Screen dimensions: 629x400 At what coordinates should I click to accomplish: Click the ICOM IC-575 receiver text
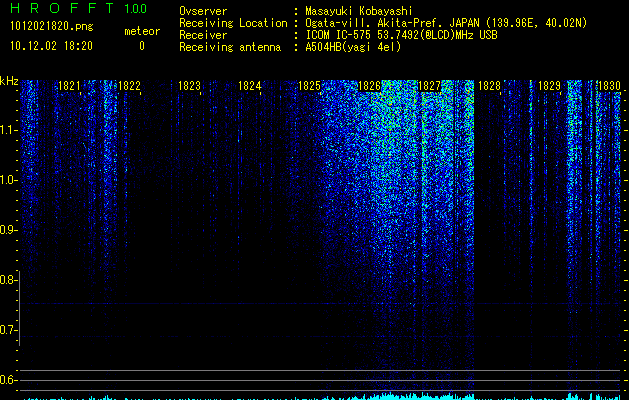click(401, 35)
